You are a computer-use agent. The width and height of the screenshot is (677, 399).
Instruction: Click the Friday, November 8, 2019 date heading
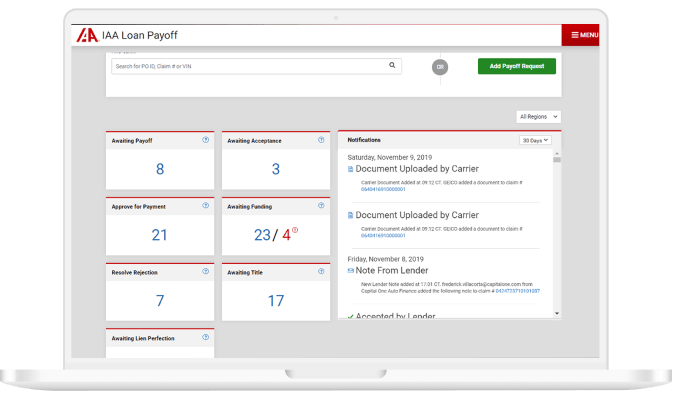click(386, 259)
